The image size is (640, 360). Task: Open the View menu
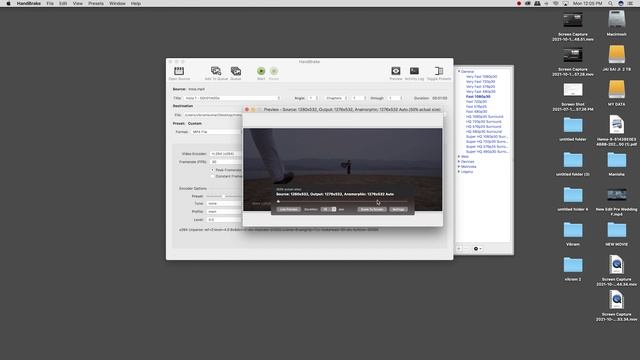[x=78, y=3]
